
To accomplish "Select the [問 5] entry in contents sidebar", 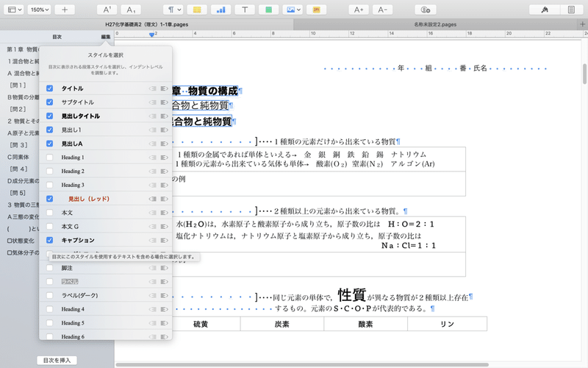I will 18,193.
